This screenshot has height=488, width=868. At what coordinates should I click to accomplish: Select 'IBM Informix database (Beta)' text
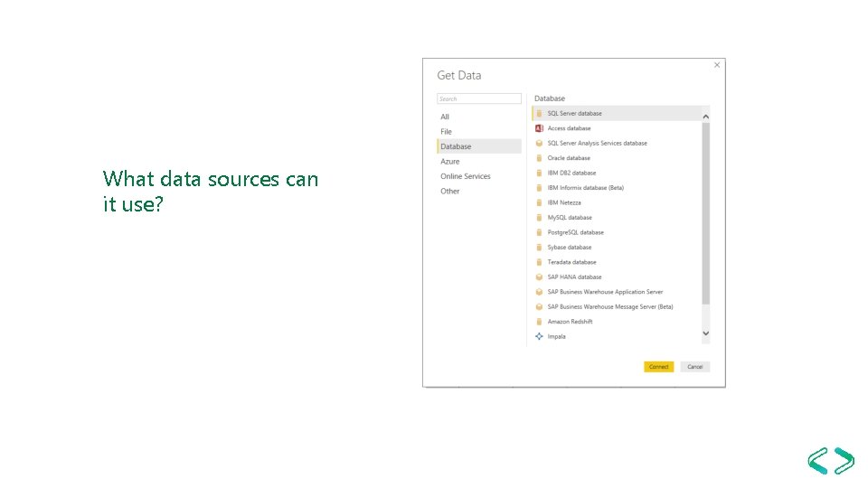click(x=586, y=188)
